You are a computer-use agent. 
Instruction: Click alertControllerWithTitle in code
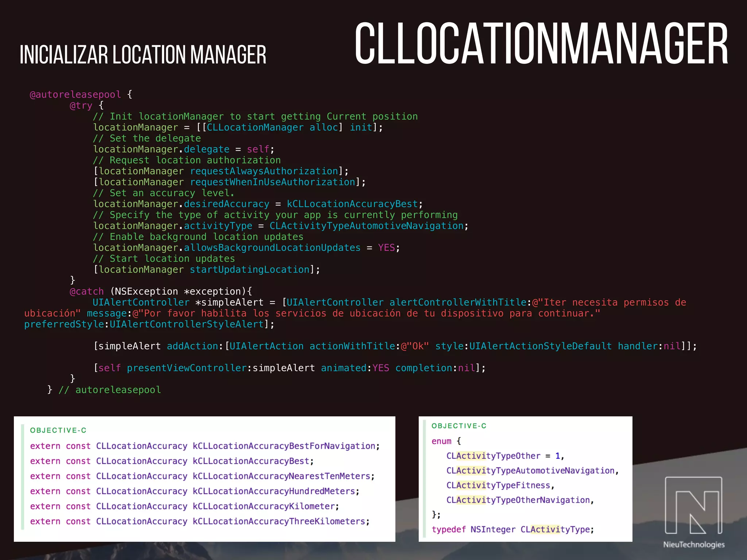458,302
